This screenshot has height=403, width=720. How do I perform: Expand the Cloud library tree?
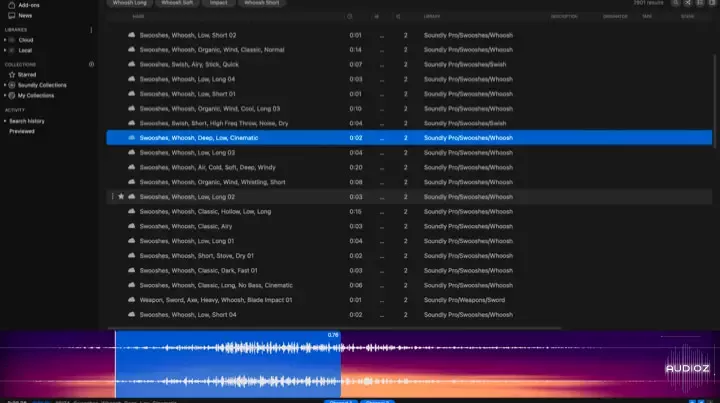tap(5, 40)
